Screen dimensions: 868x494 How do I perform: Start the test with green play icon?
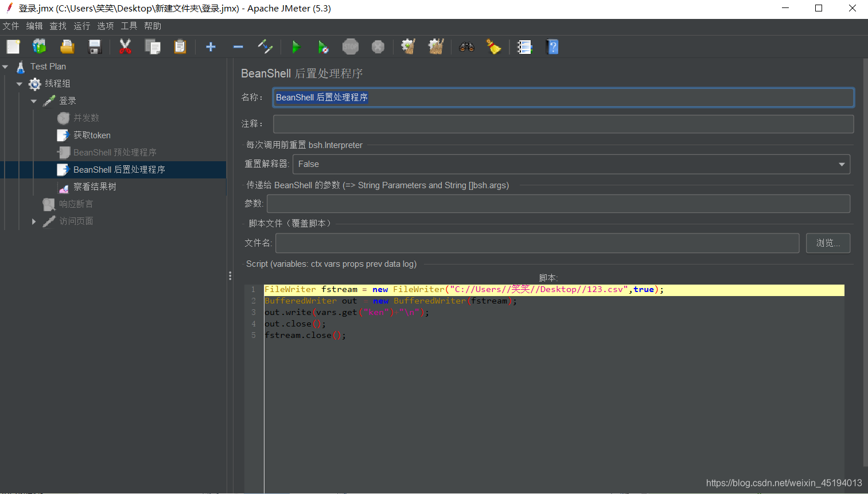coord(296,46)
